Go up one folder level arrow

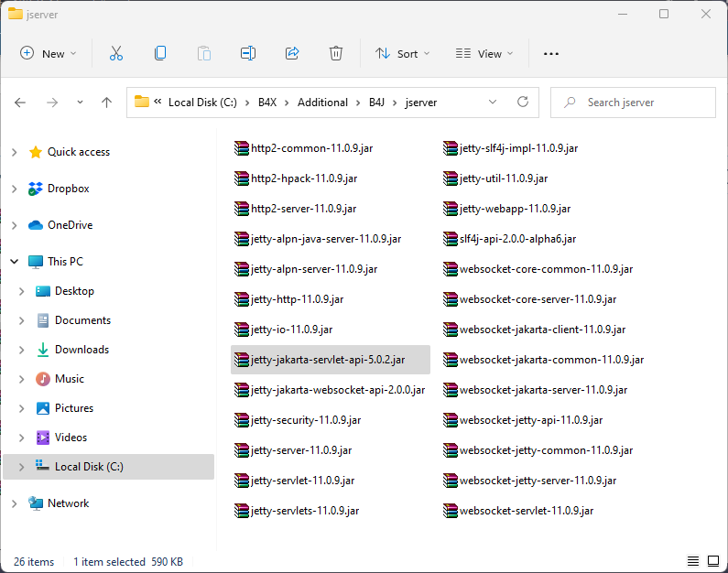coord(107,103)
